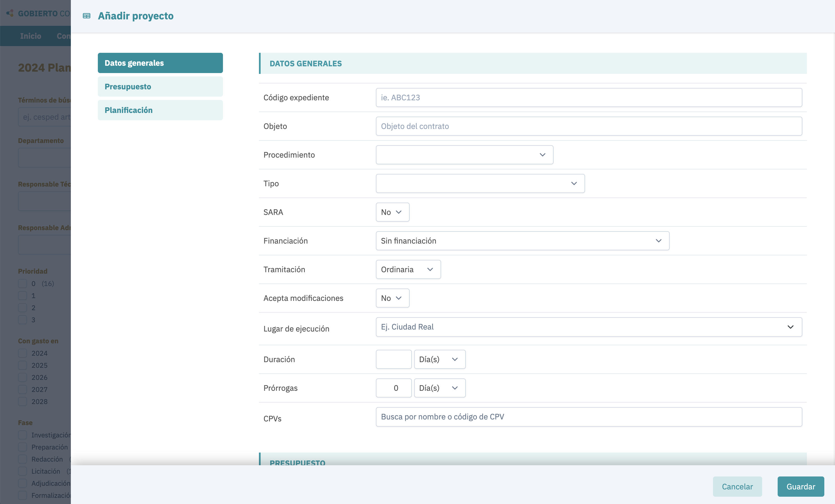Image resolution: width=835 pixels, height=504 pixels.
Task: Open the Datos generales section tab
Action: (x=160, y=63)
